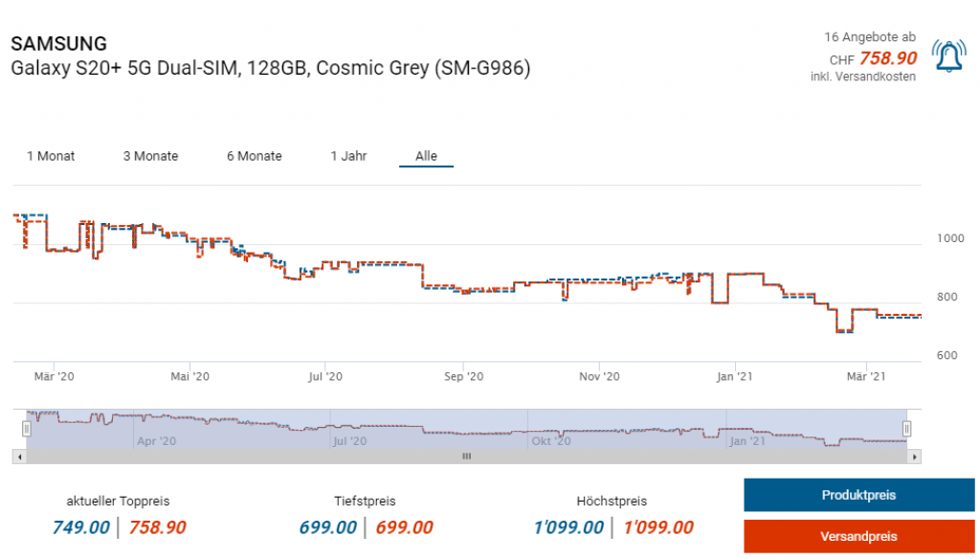
Task: Click the aktueller Toppreis 749.00 value
Action: pos(81,527)
